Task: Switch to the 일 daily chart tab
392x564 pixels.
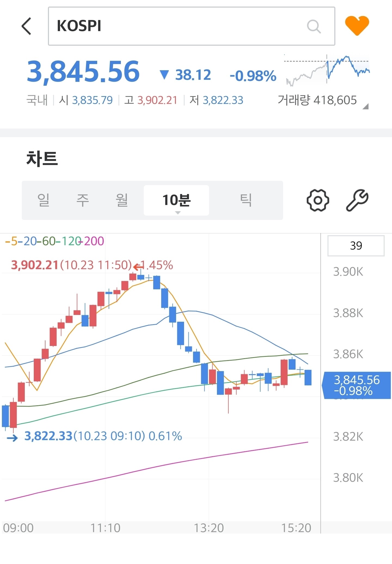Action: coord(44,200)
